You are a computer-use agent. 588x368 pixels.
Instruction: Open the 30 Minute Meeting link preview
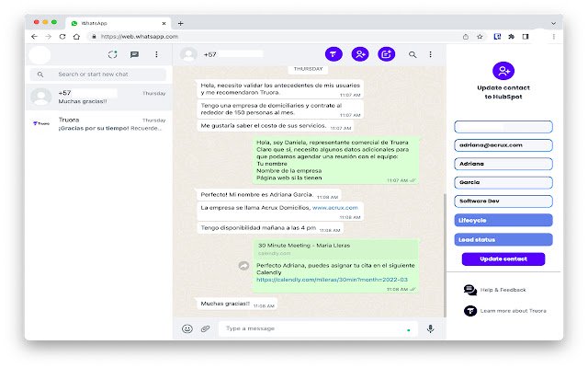335,249
